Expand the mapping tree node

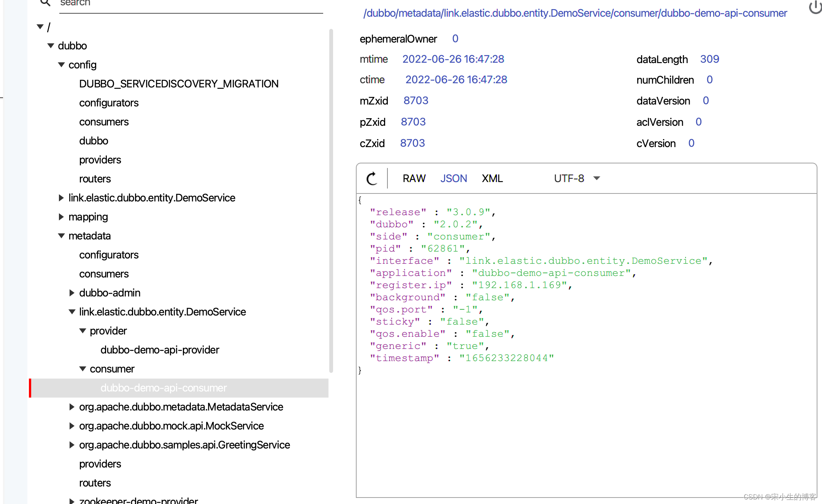tap(61, 217)
